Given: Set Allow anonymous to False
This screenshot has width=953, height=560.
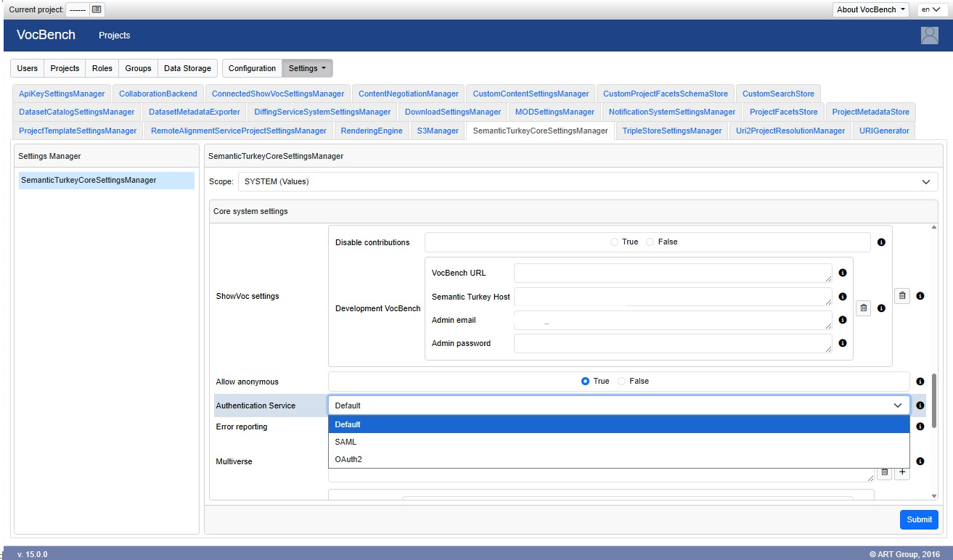Looking at the screenshot, I should (x=622, y=382).
